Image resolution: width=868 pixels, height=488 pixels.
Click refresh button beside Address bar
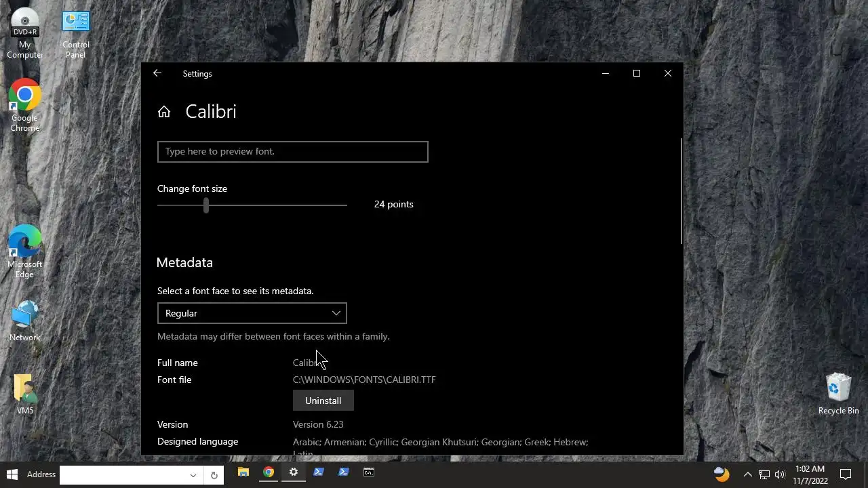(x=214, y=475)
